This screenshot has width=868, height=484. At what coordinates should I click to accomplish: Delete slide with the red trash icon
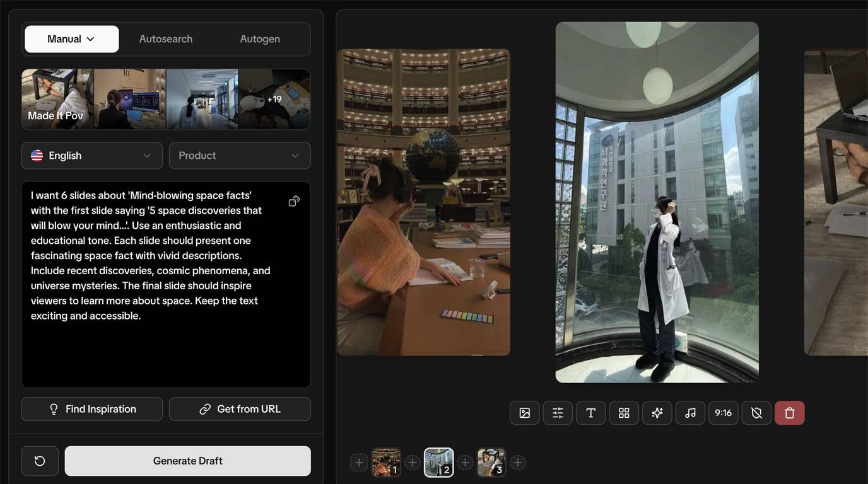[789, 413]
